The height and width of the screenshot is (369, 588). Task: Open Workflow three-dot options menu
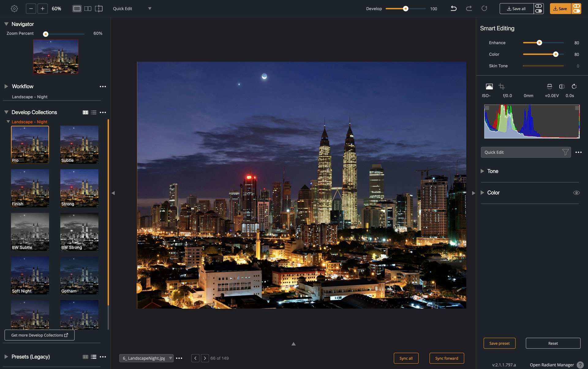(x=103, y=87)
